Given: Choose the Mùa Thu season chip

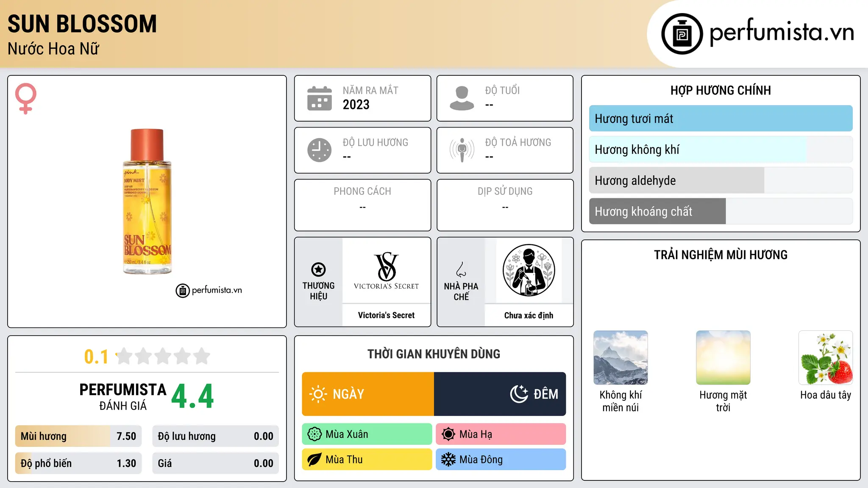Looking at the screenshot, I should 367,460.
